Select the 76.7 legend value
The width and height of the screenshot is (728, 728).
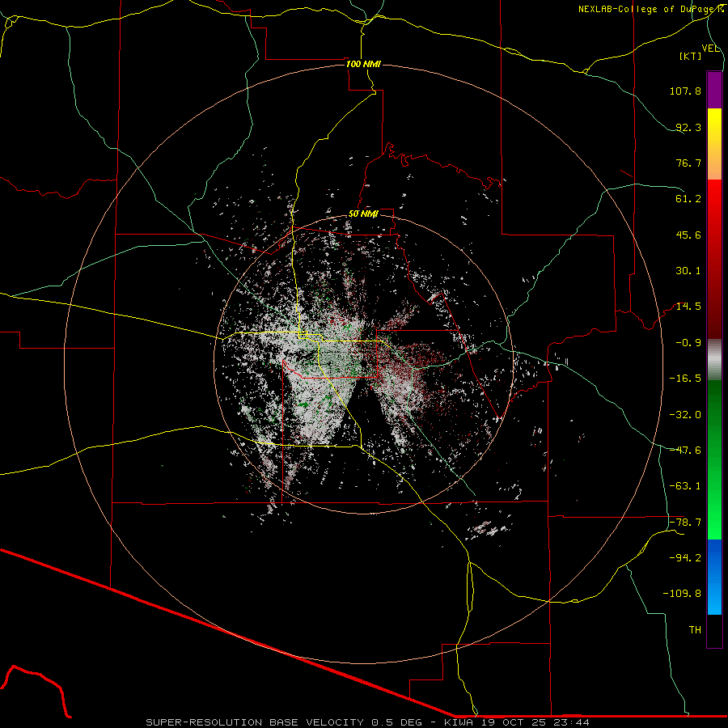pos(688,163)
